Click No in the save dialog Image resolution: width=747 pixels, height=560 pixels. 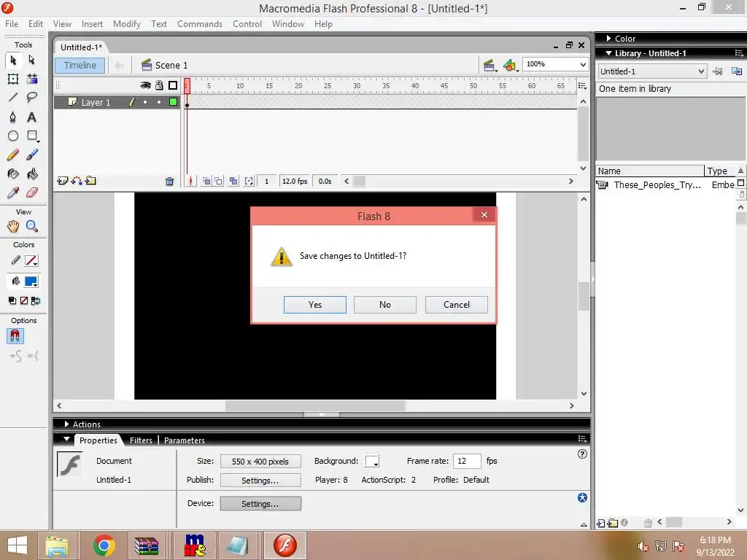(385, 305)
